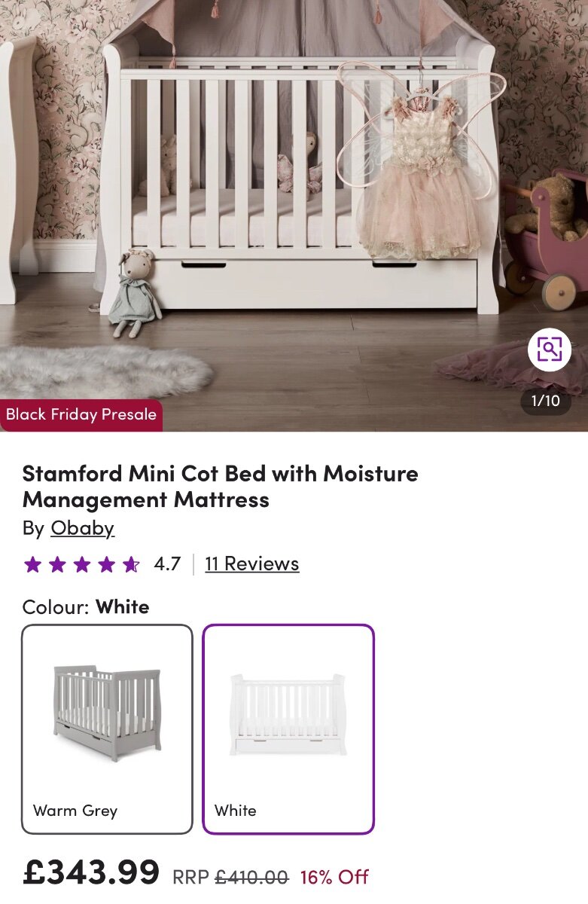Click the 16% Off discount label
Screen dimensions: 588x904
click(334, 877)
